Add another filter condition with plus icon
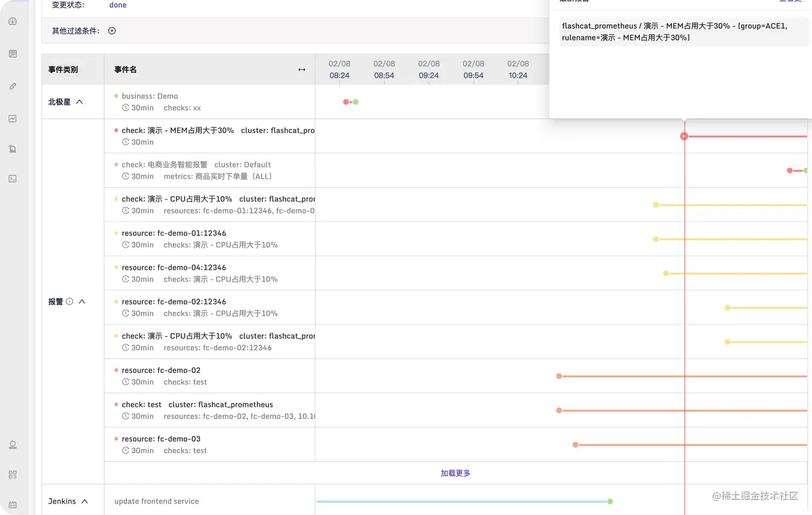 112,31
